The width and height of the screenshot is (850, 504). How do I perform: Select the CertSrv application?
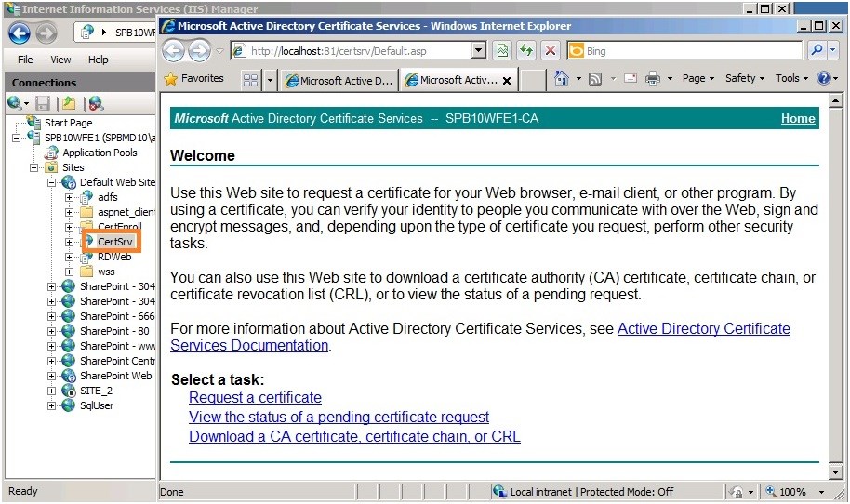[115, 242]
